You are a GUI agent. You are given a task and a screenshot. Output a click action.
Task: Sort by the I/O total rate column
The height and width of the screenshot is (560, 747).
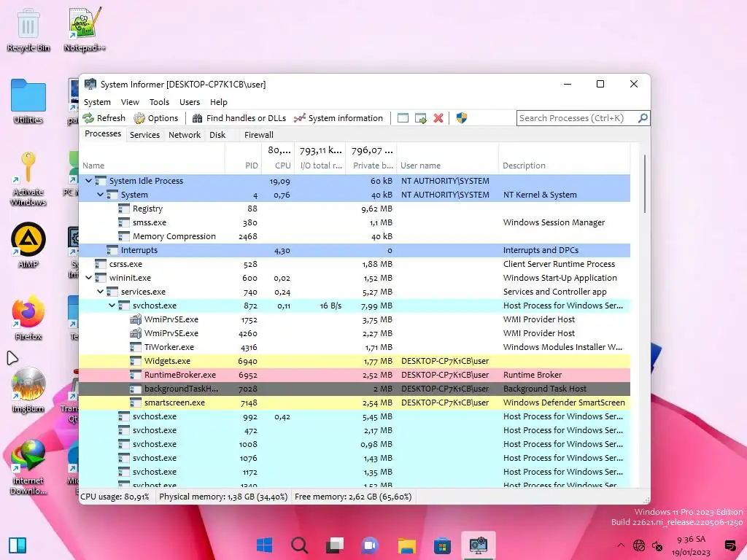point(320,158)
